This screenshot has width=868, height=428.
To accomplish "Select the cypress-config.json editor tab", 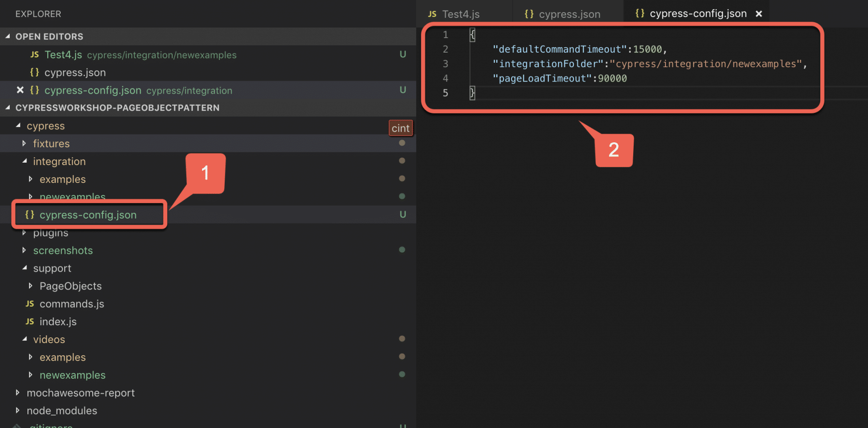I will coord(696,14).
